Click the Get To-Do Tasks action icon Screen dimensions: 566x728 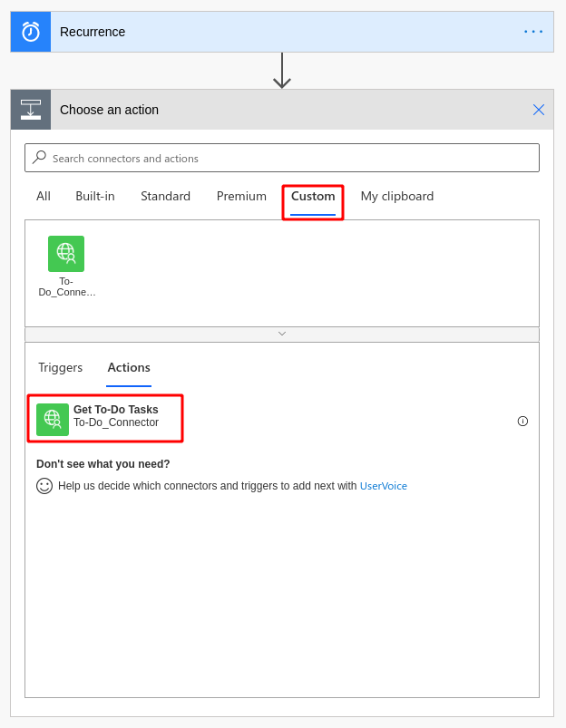coord(53,419)
